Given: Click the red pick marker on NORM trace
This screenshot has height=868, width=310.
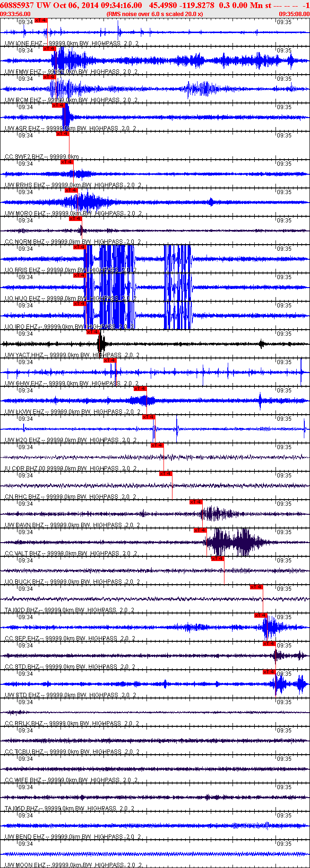Looking at the screenshot, I should pyautogui.click(x=76, y=219).
